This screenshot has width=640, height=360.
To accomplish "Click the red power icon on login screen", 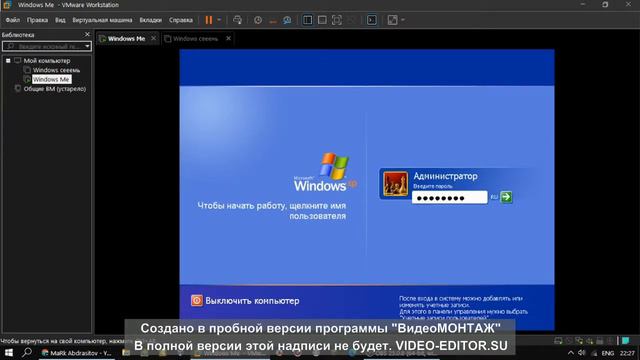I will pos(197,301).
